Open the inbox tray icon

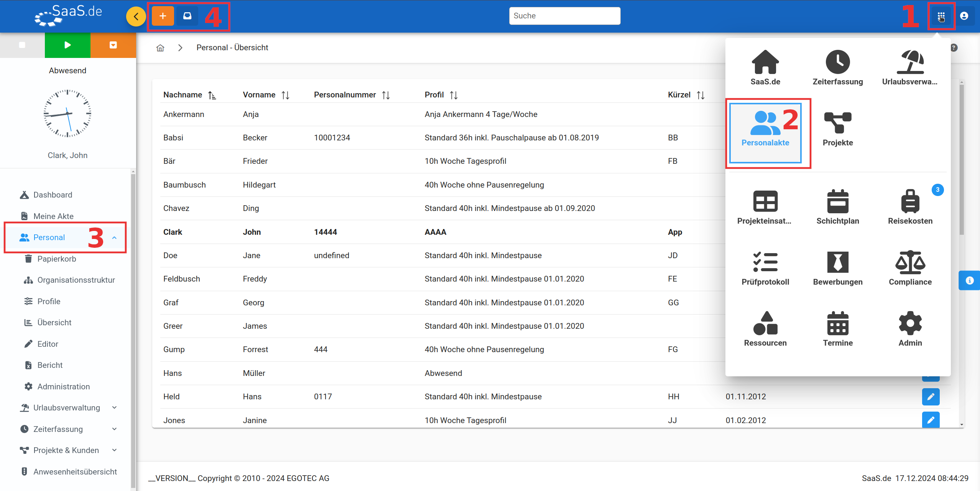coord(187,16)
